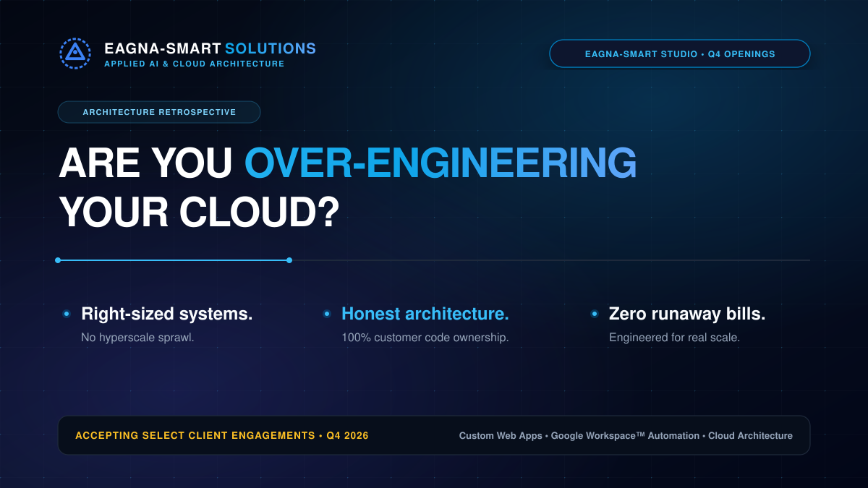The height and width of the screenshot is (488, 868).
Task: Click the Eagna-Smart triangle logo icon
Action: (x=75, y=53)
